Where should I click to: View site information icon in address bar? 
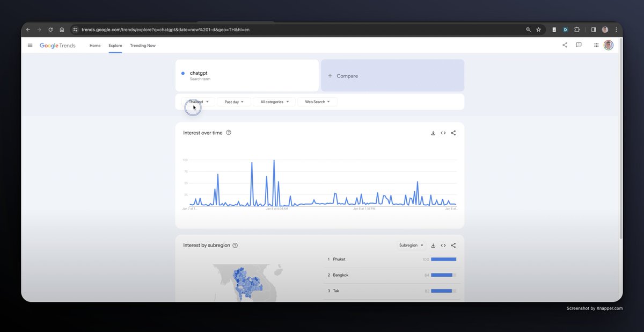pos(76,30)
